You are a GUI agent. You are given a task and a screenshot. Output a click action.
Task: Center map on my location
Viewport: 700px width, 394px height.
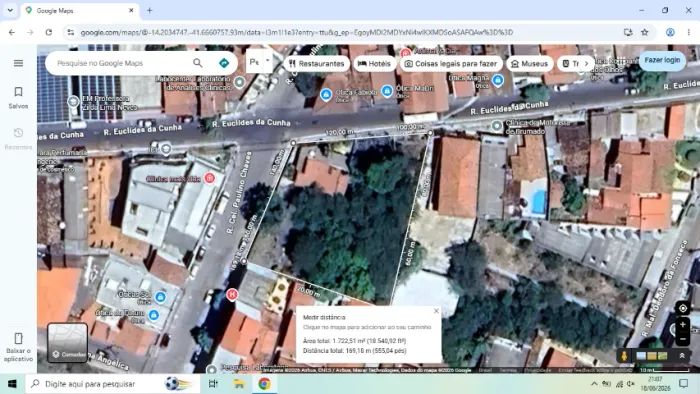[x=683, y=308]
